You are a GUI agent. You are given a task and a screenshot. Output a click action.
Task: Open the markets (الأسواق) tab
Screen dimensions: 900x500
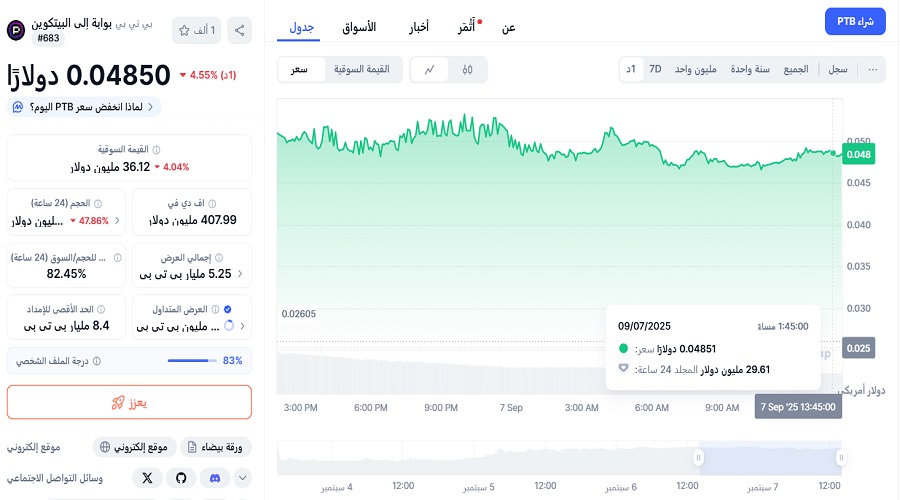click(x=359, y=27)
